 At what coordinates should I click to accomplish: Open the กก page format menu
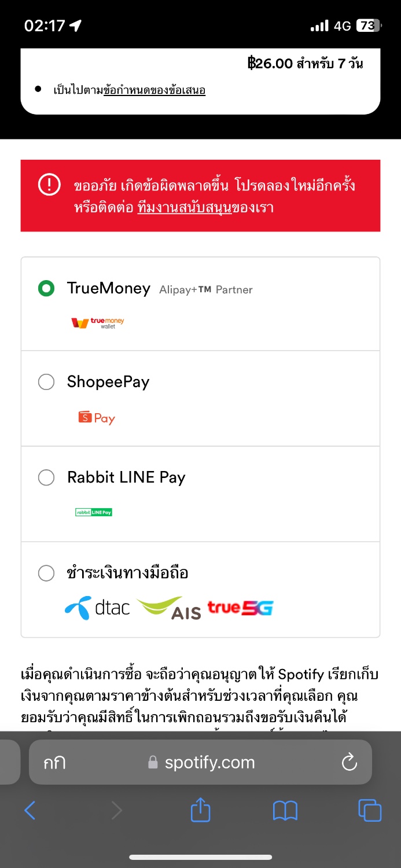(x=54, y=763)
